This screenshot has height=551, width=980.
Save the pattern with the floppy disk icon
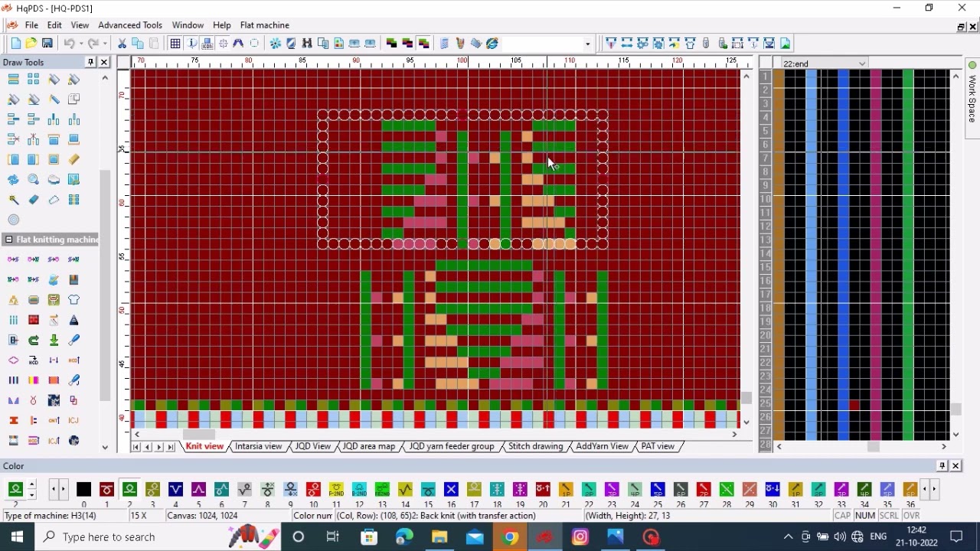point(47,44)
